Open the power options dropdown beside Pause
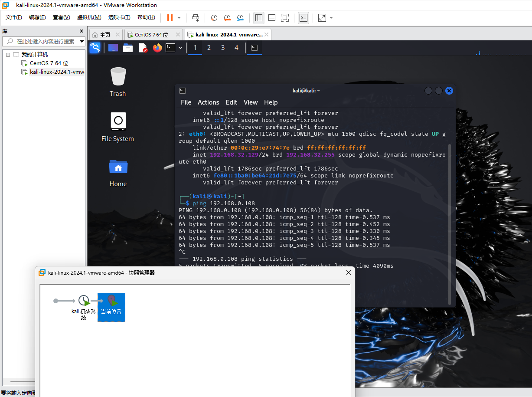The image size is (532, 397). click(x=179, y=18)
